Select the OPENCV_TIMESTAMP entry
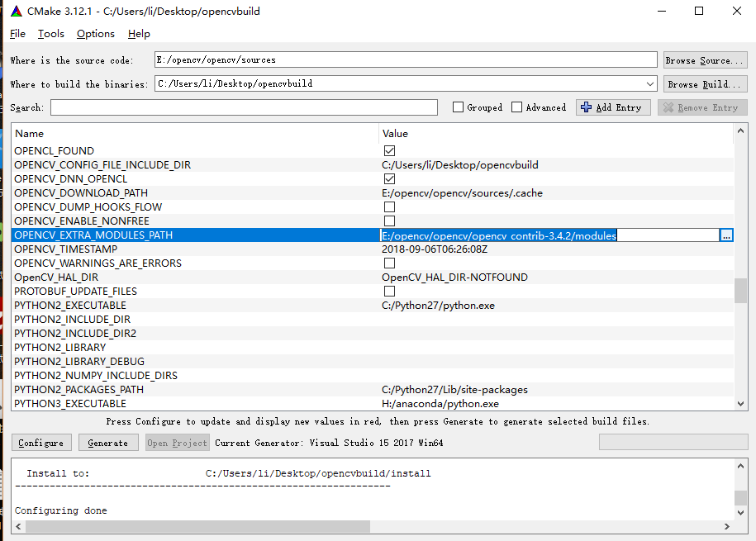 coord(65,249)
